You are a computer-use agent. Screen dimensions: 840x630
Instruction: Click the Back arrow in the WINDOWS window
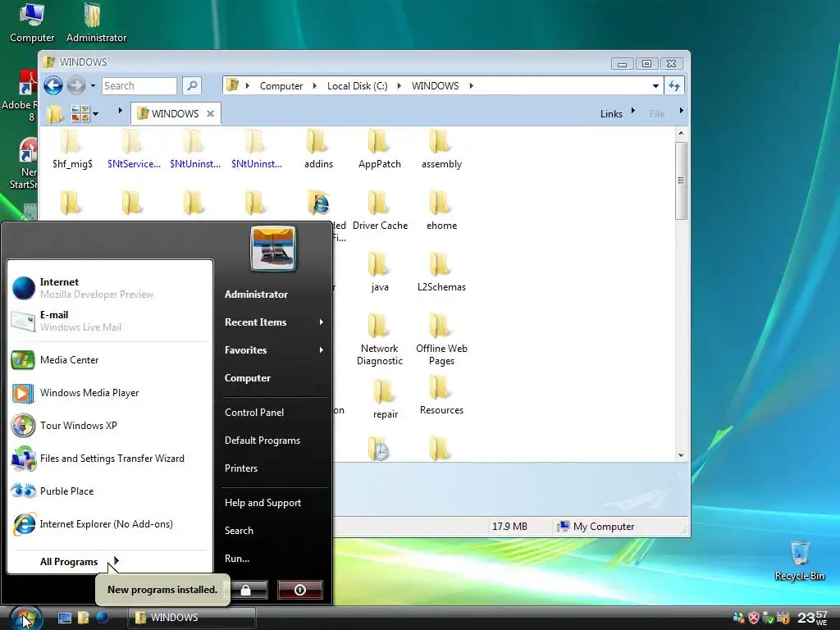click(x=53, y=85)
